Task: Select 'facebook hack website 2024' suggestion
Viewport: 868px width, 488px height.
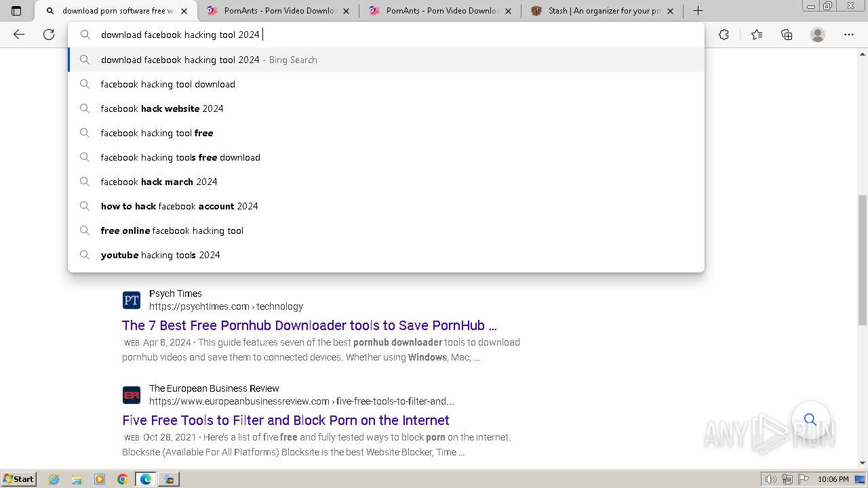Action: [x=387, y=108]
